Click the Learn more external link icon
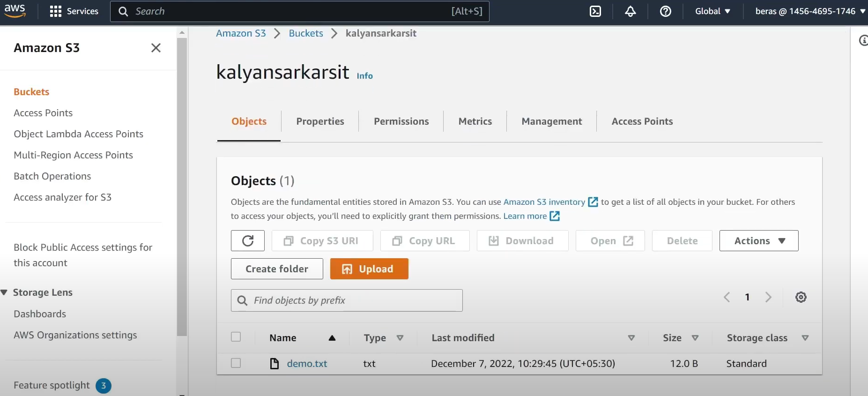The image size is (868, 396). [555, 216]
